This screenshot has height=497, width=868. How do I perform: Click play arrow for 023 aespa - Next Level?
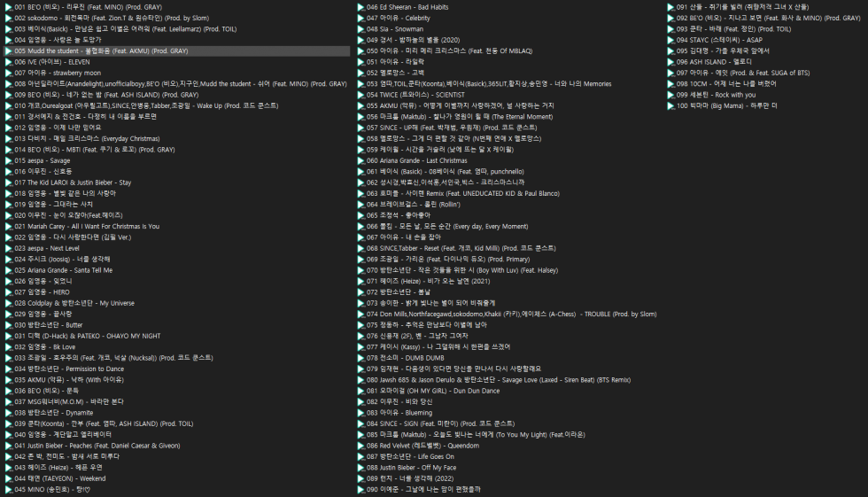tap(8, 248)
